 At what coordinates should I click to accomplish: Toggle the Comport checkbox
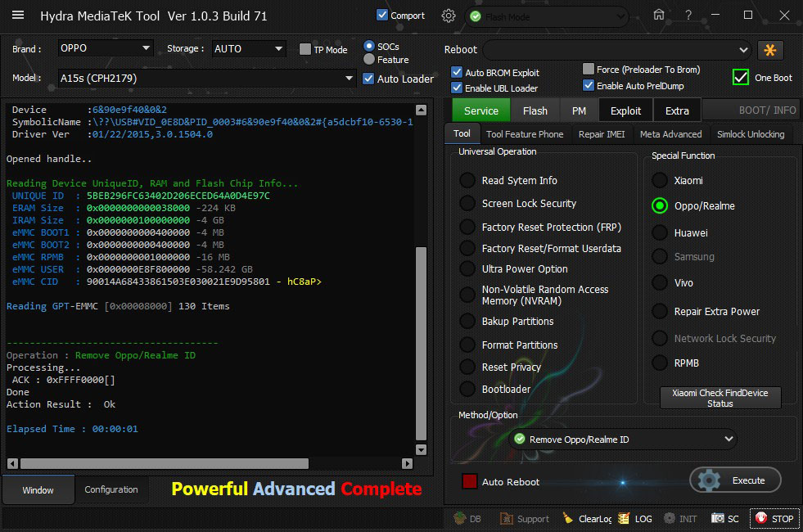[382, 15]
